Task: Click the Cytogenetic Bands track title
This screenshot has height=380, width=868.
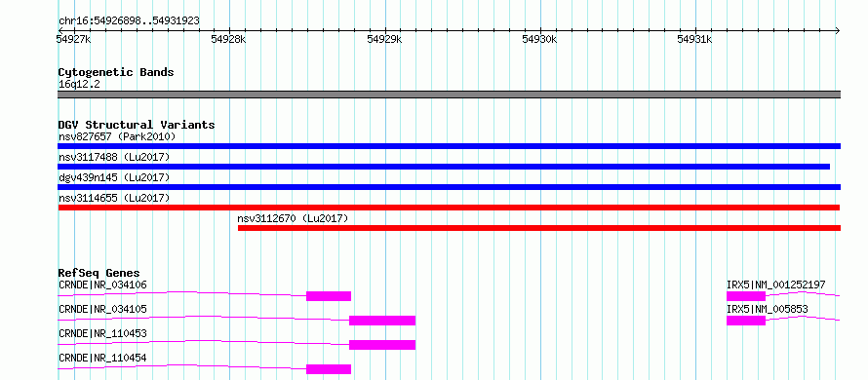Action: [116, 72]
